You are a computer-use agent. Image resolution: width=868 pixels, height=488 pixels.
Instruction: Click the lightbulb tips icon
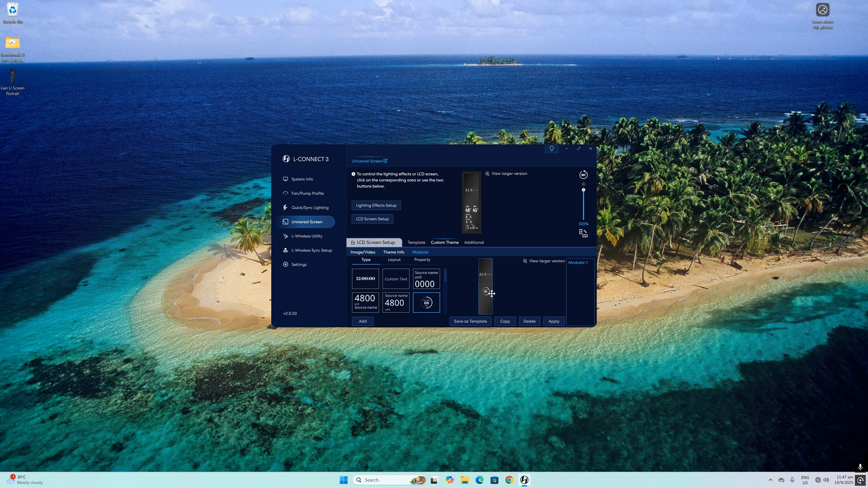coord(552,148)
